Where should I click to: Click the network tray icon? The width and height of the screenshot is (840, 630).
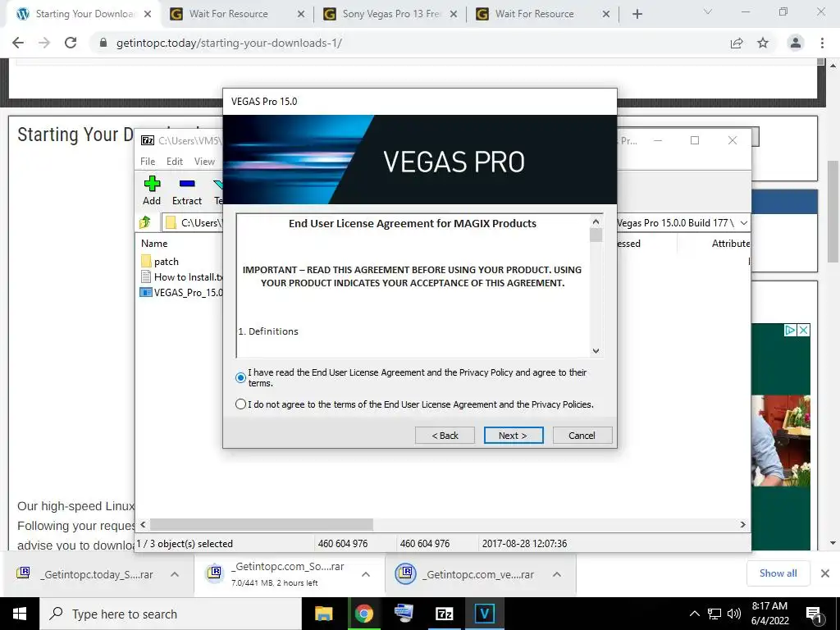pos(714,614)
